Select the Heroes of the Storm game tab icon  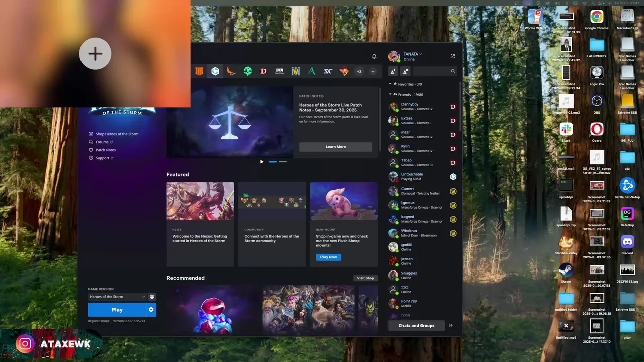click(x=215, y=71)
